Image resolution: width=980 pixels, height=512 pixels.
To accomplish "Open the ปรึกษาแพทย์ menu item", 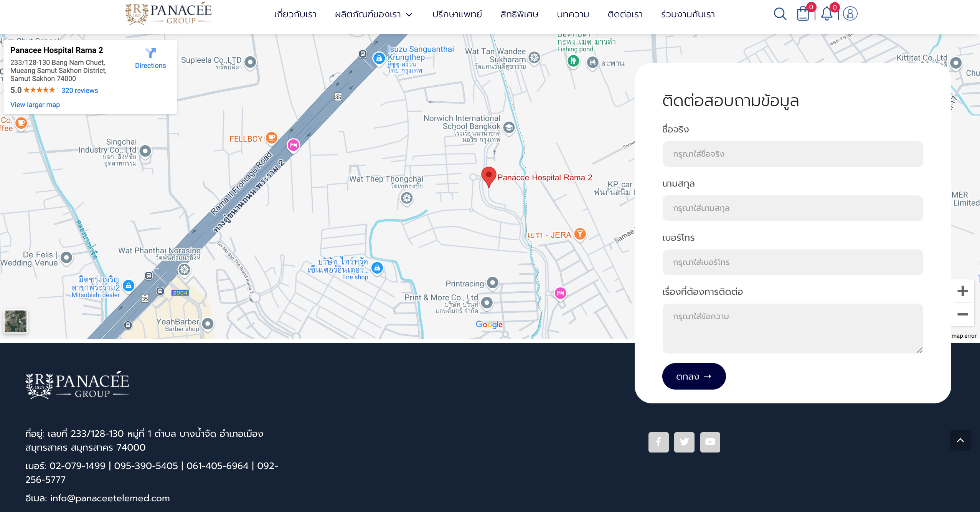I will click(x=457, y=15).
